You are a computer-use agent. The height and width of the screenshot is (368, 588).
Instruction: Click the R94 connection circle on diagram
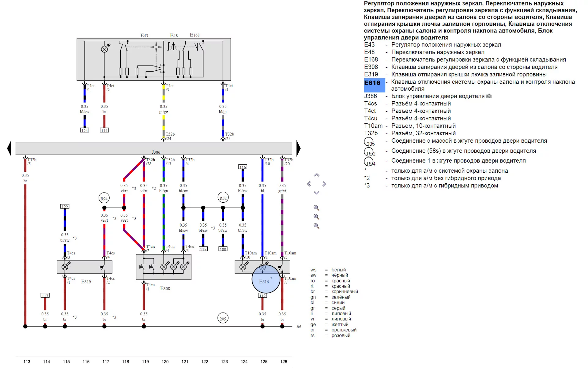coord(104,199)
